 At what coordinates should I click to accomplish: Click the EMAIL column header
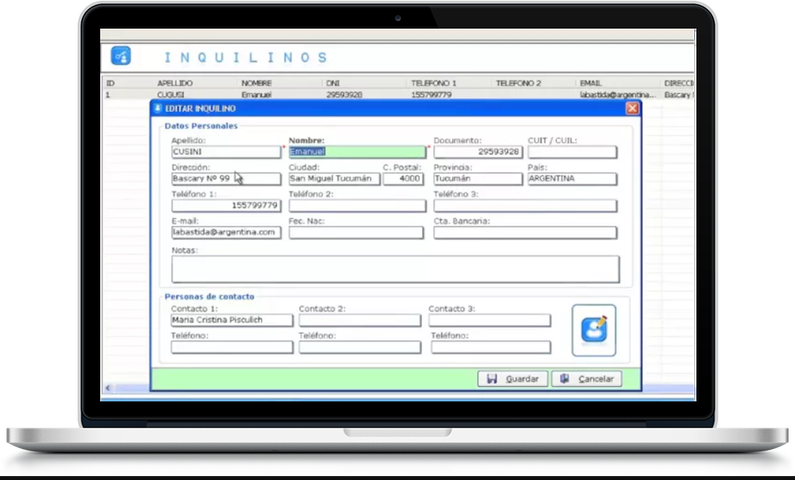(591, 83)
